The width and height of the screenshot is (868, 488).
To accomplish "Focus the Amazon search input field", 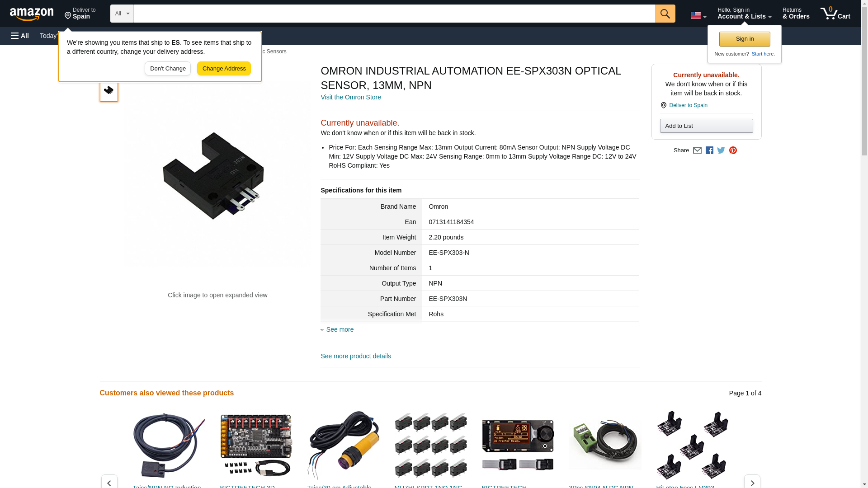I will [394, 14].
